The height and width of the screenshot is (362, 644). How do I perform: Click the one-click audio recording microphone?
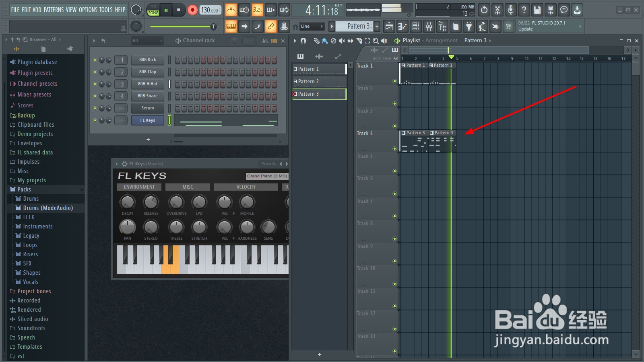click(x=511, y=10)
